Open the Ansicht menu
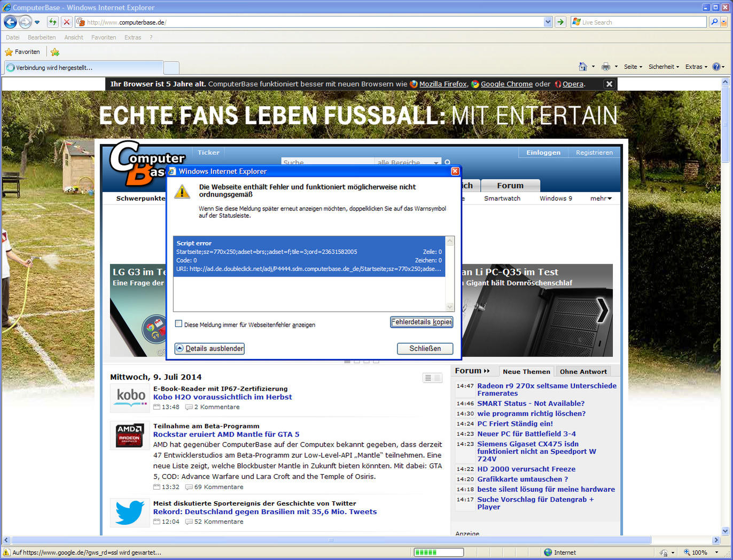The height and width of the screenshot is (560, 733). [74, 37]
